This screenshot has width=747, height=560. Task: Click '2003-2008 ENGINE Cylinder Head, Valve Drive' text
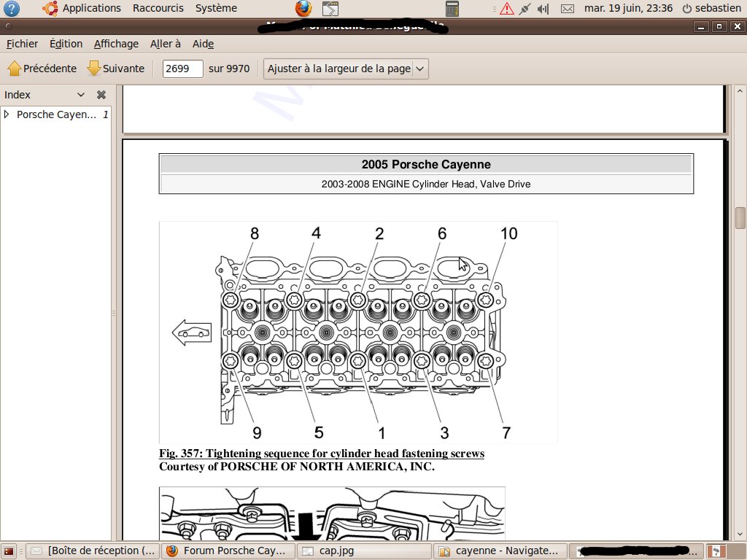426,184
